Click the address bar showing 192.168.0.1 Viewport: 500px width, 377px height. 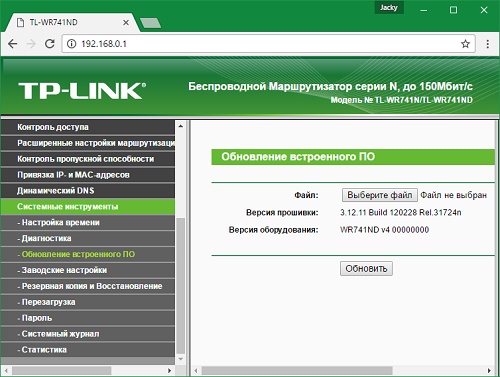pyautogui.click(x=268, y=44)
